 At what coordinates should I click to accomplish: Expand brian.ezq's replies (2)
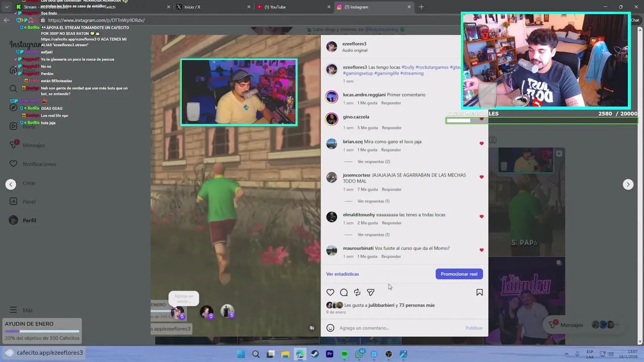[x=373, y=161]
